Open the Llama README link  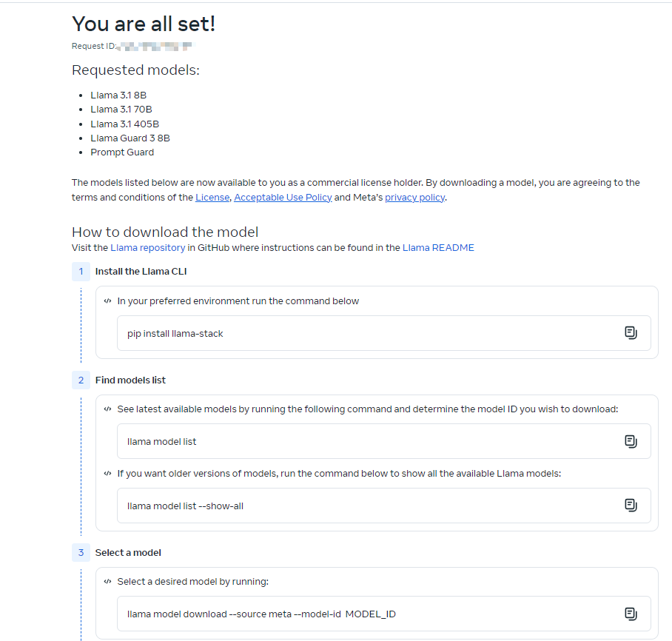click(x=438, y=248)
